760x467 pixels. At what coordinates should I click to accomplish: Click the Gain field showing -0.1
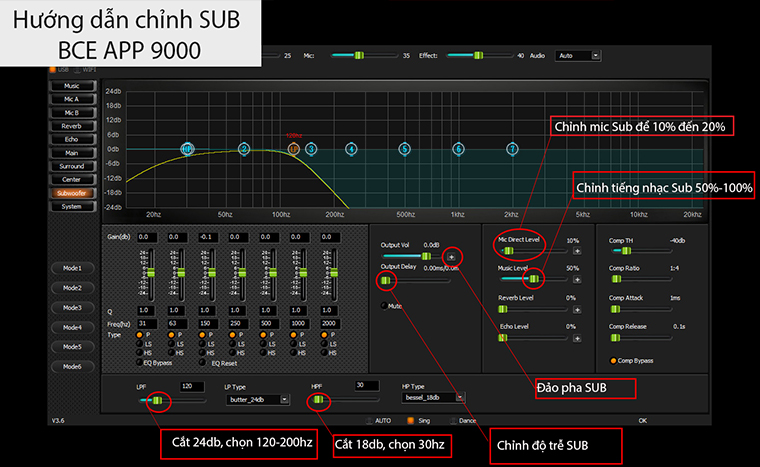(208, 237)
